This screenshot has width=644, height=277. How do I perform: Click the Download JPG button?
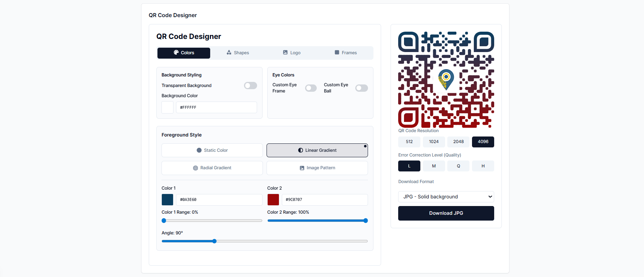click(x=446, y=213)
